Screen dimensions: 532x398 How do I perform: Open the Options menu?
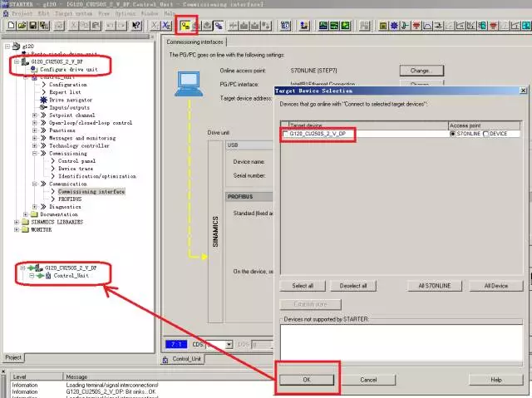126,13
